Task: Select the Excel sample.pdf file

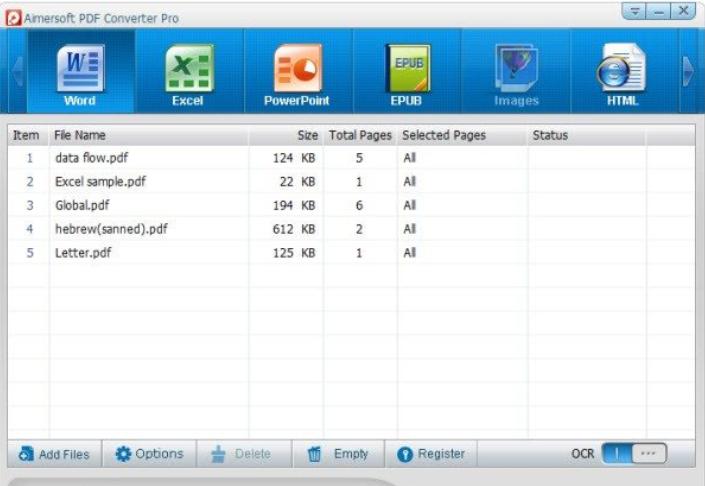Action: click(x=351, y=182)
